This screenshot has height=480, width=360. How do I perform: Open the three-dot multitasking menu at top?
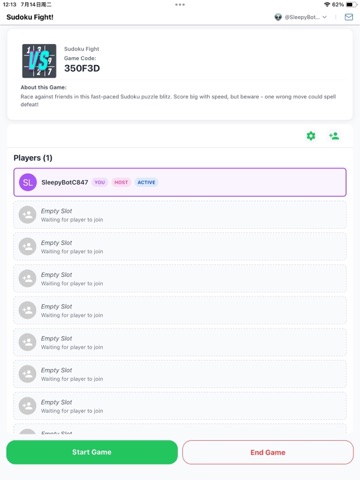180,5
